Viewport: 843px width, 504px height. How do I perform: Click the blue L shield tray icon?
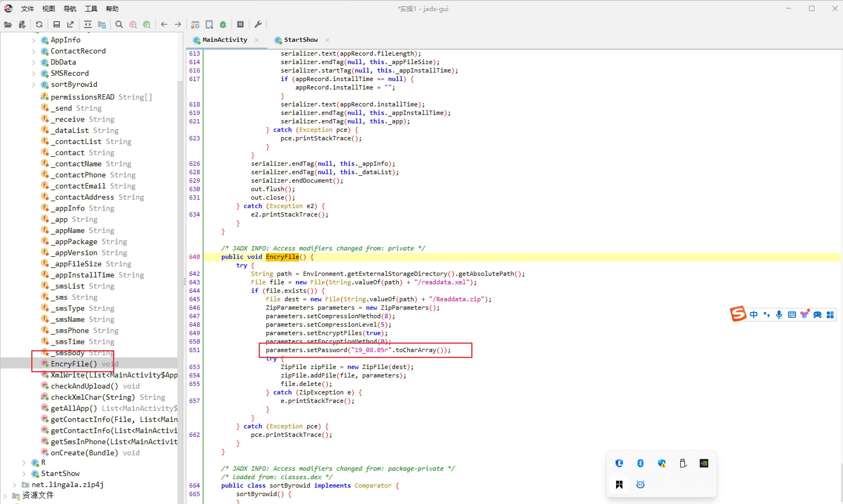click(619, 463)
